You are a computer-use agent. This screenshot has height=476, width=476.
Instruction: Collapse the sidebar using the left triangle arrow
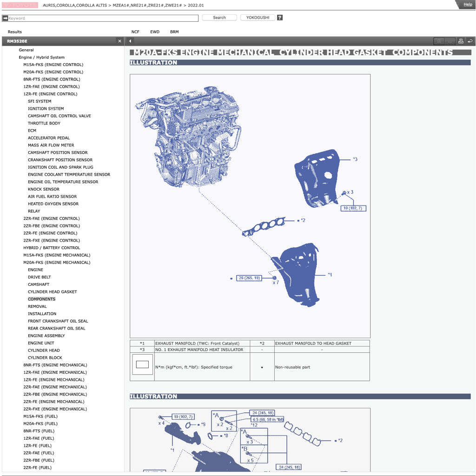click(x=130, y=41)
